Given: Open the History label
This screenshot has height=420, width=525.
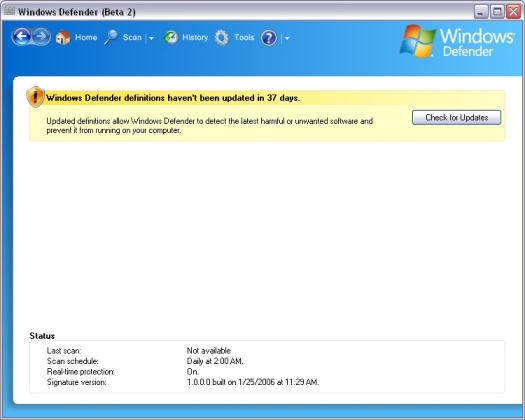Looking at the screenshot, I should pos(195,37).
